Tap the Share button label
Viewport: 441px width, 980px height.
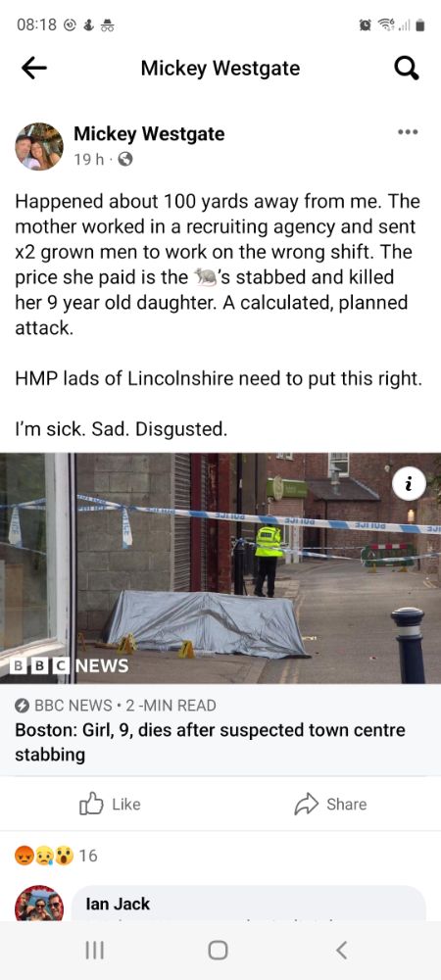click(x=347, y=805)
